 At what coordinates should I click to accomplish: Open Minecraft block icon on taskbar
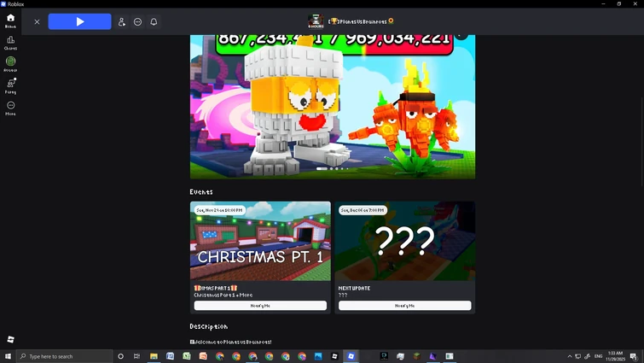click(x=417, y=356)
